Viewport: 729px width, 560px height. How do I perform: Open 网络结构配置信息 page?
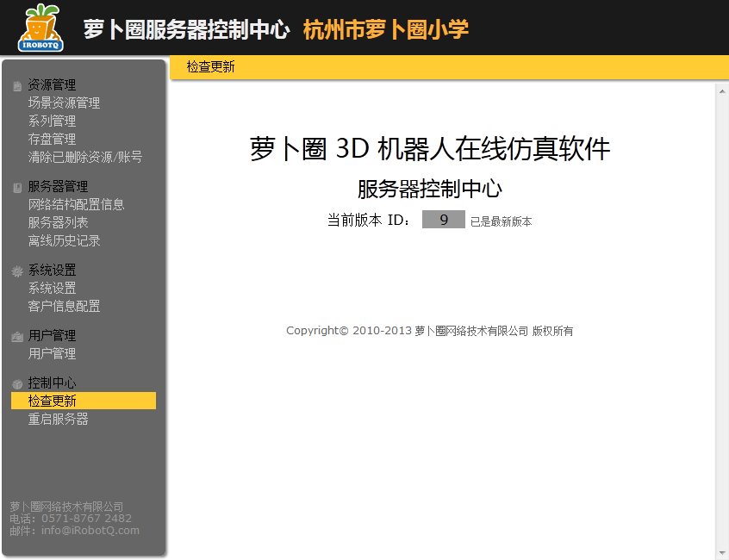(x=76, y=204)
